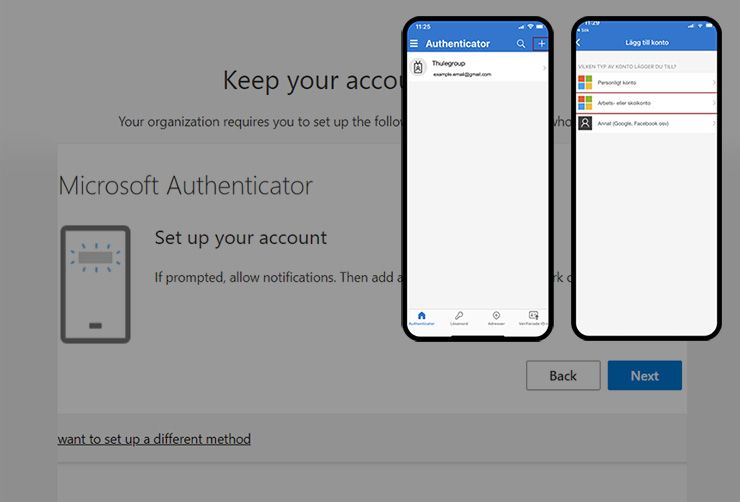Tap the plus icon to add account
Image resolution: width=740 pixels, height=502 pixels.
click(541, 44)
